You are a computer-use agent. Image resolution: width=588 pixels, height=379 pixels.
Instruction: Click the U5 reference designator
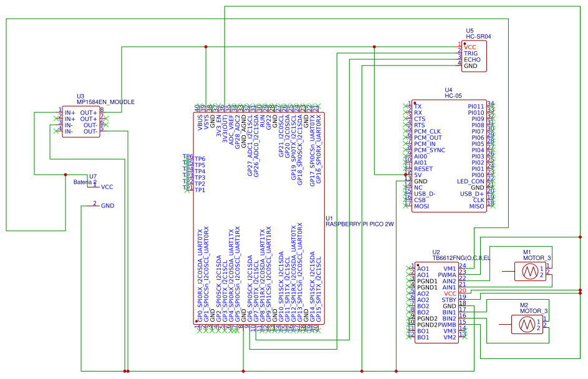(470, 31)
